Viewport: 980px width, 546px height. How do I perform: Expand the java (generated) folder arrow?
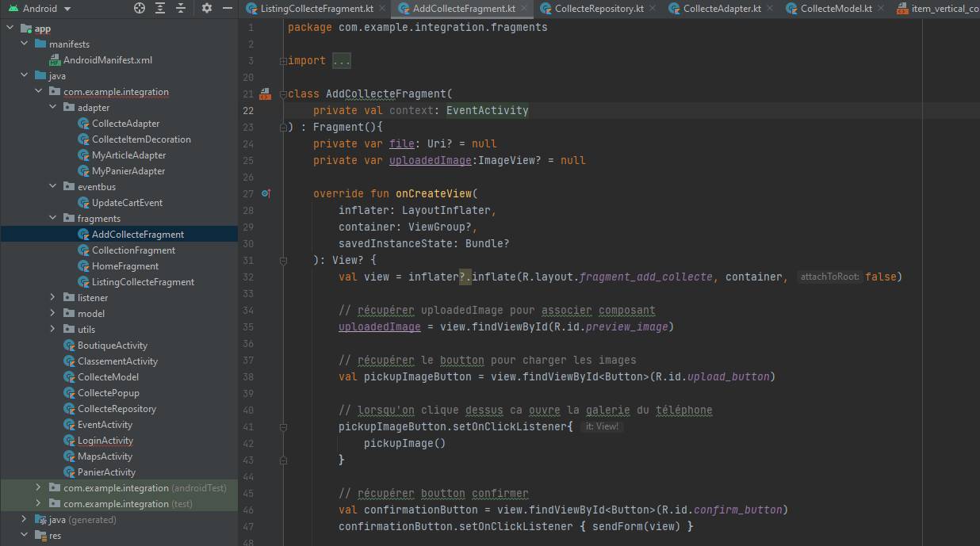[x=24, y=520]
